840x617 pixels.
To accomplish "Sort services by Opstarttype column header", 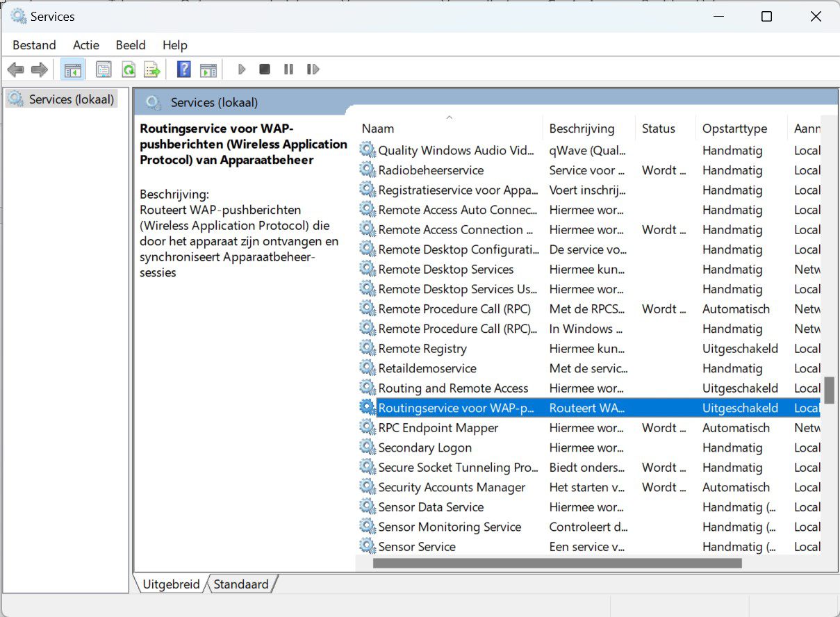I will [734, 129].
